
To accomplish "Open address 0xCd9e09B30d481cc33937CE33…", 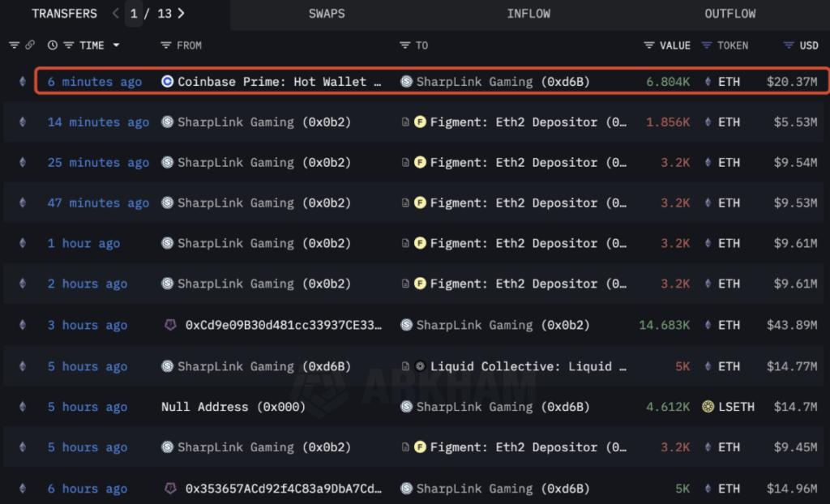I will [283, 325].
